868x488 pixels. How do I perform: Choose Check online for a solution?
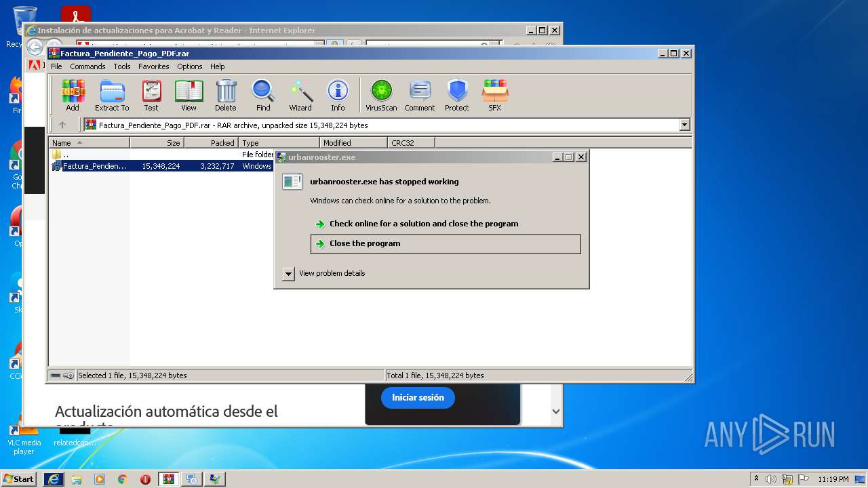[446, 224]
